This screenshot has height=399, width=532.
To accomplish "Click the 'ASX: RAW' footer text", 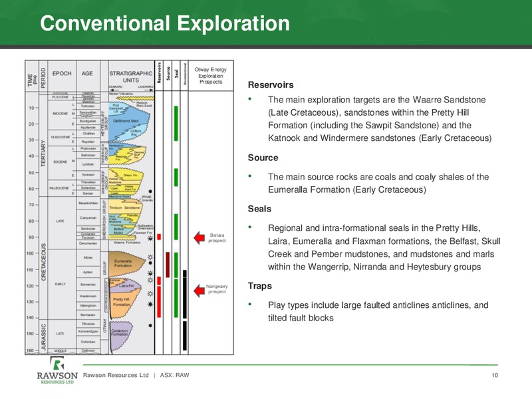I will 174,375.
